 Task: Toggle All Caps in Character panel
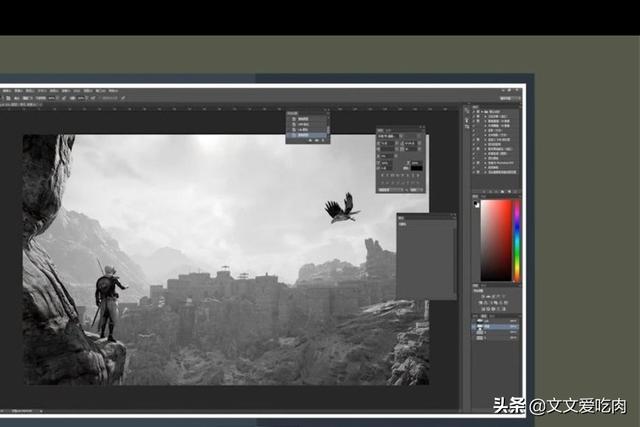coord(392,175)
